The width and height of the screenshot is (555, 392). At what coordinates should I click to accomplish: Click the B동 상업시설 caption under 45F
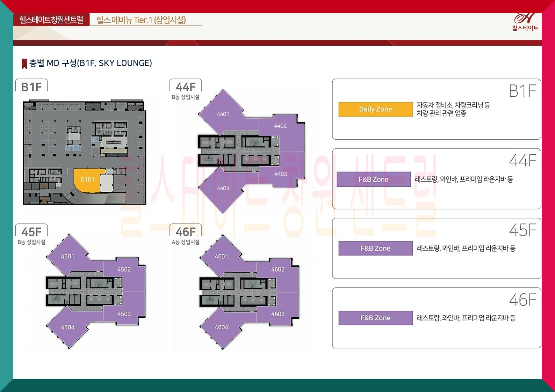31,242
